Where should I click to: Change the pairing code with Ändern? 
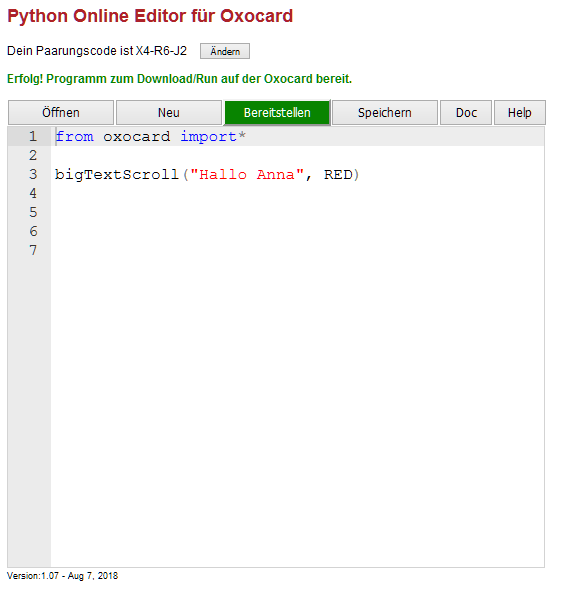225,51
